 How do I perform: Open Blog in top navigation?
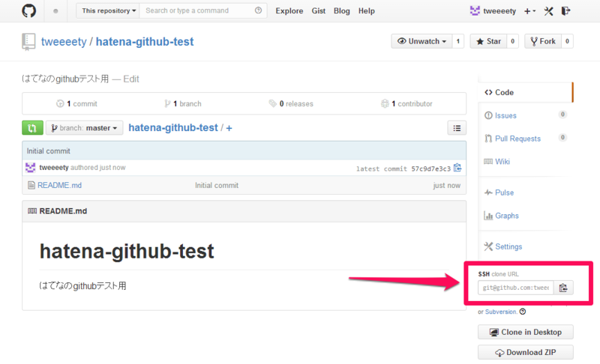tap(342, 11)
